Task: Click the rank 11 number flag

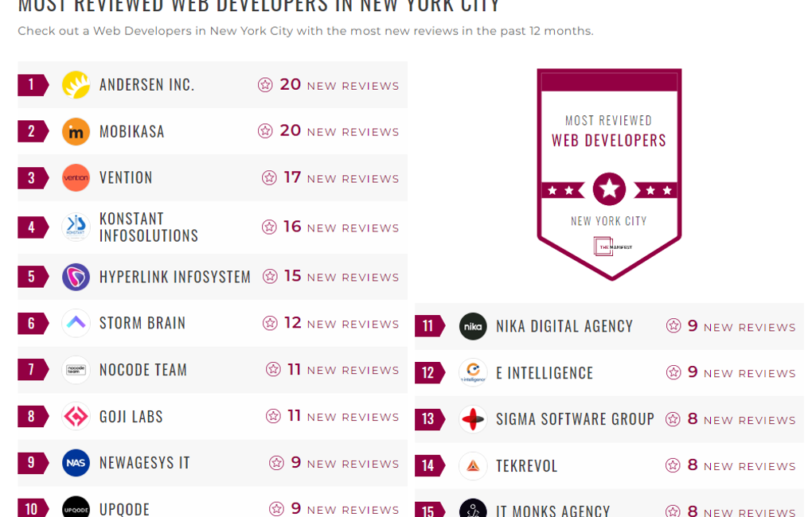Action: [x=429, y=326]
